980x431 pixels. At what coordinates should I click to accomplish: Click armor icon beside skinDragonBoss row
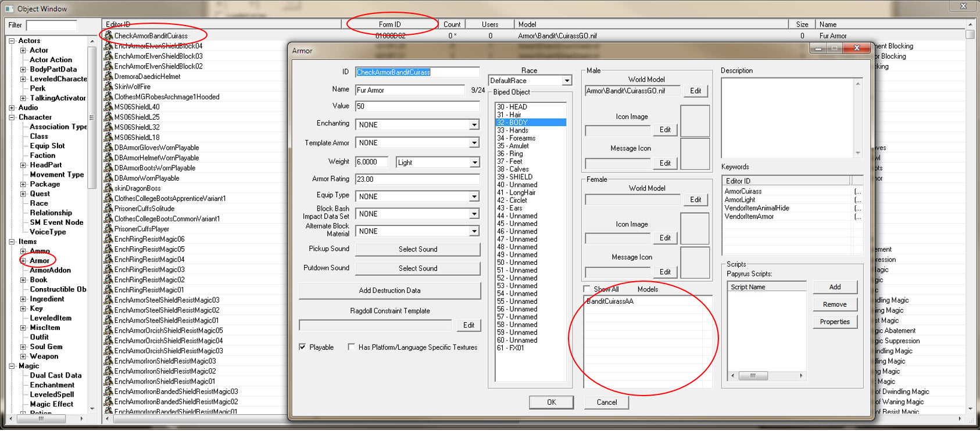pyautogui.click(x=108, y=188)
